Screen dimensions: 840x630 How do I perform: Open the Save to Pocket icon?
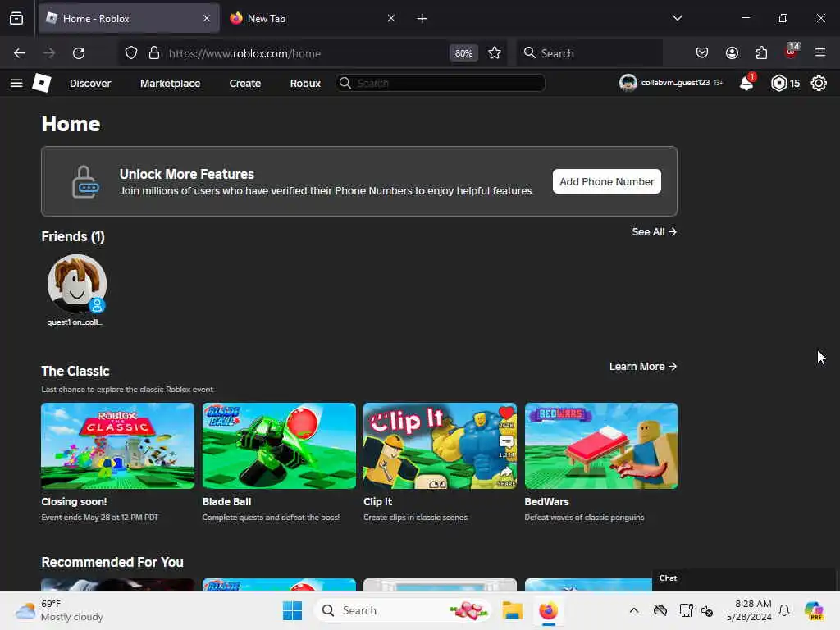coord(702,53)
